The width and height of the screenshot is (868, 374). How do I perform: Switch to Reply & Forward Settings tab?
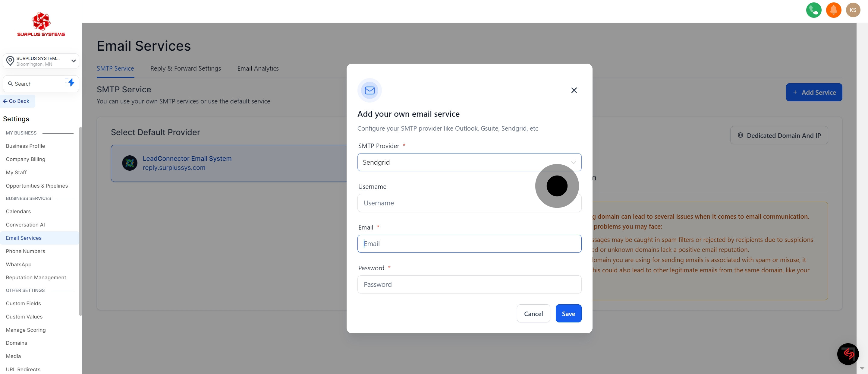click(x=185, y=68)
